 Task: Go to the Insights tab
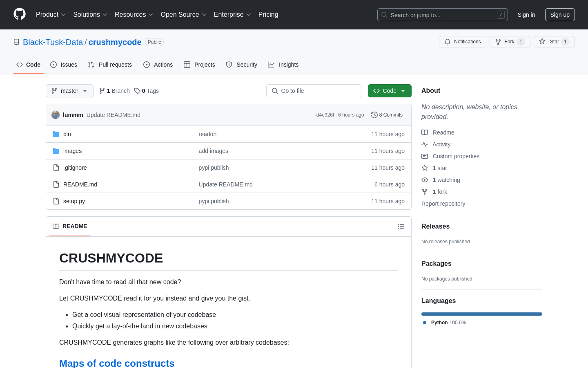(x=283, y=65)
